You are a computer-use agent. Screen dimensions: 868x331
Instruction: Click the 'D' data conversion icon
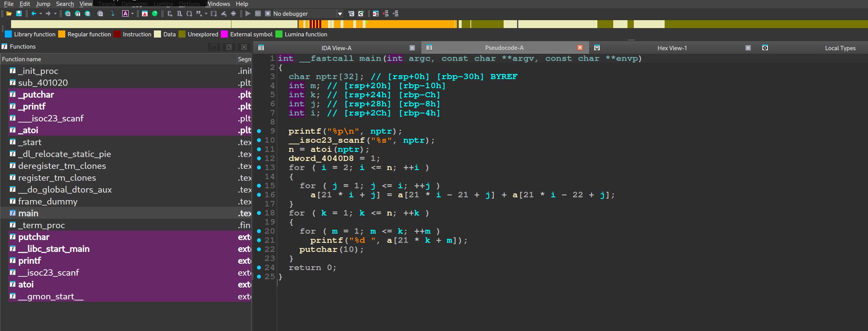click(x=180, y=13)
